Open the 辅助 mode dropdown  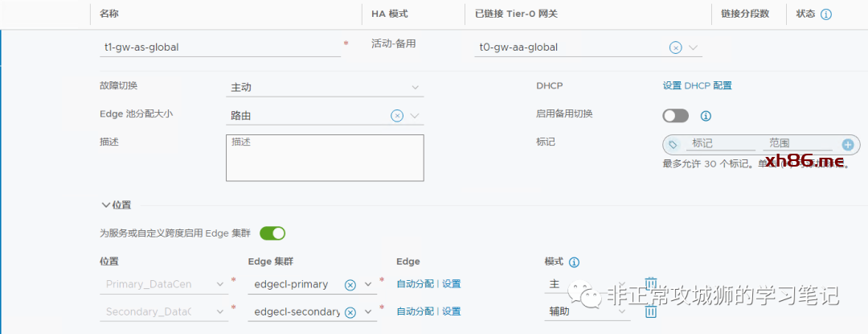pos(587,311)
